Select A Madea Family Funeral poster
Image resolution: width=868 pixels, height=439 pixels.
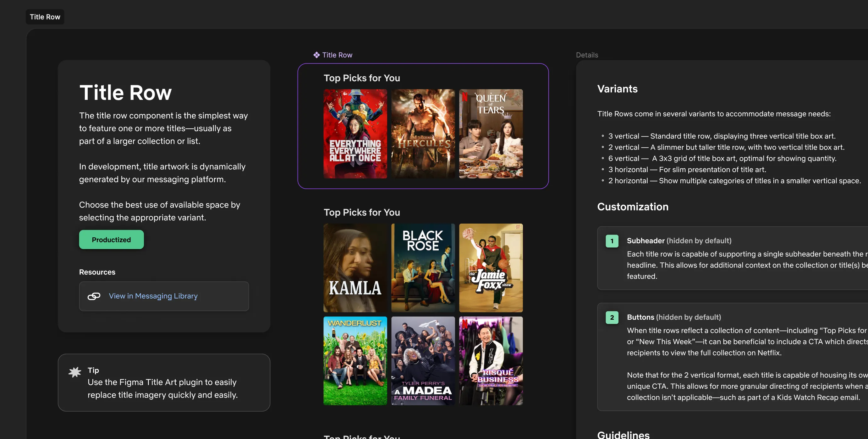423,361
